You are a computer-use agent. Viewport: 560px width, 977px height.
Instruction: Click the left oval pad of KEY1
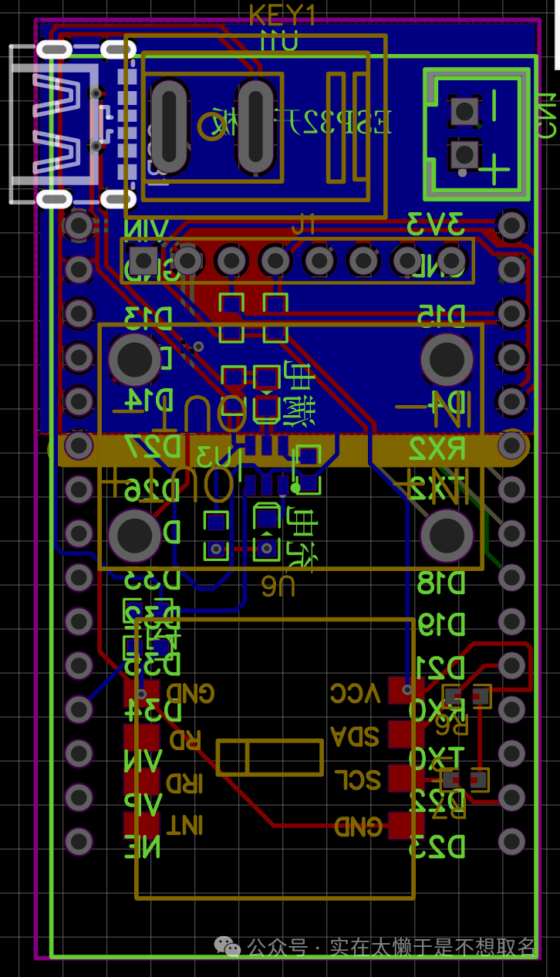(170, 126)
